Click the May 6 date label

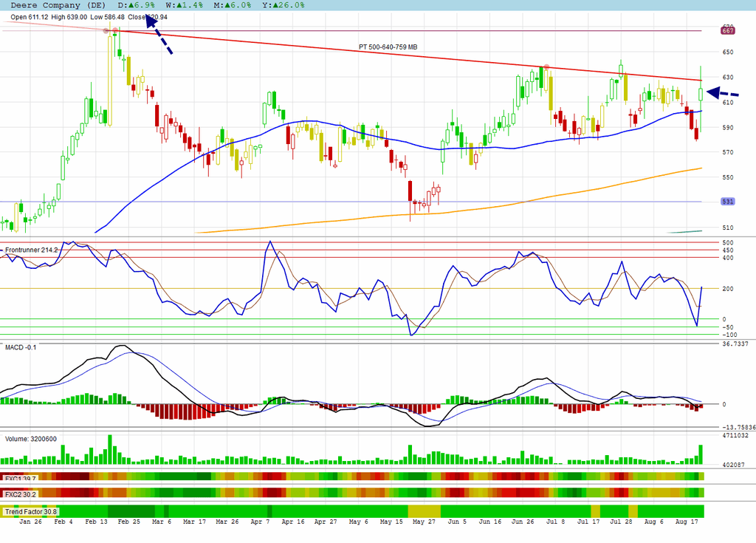click(x=358, y=522)
